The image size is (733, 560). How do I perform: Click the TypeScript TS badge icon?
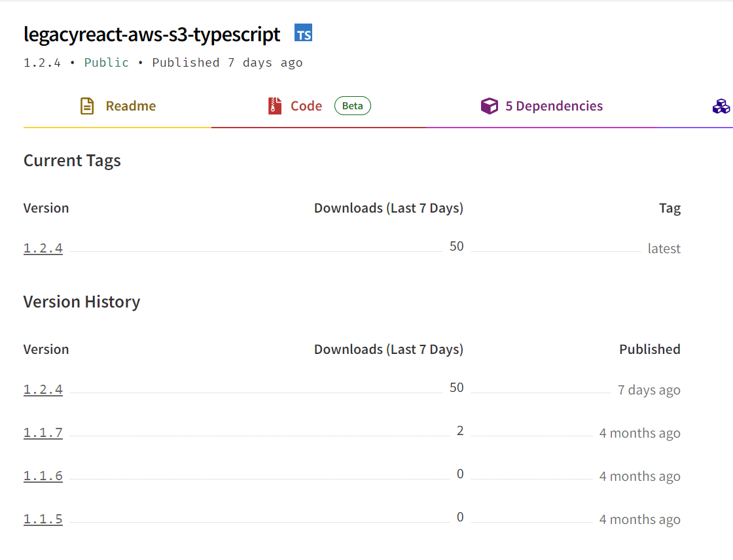[x=304, y=33]
